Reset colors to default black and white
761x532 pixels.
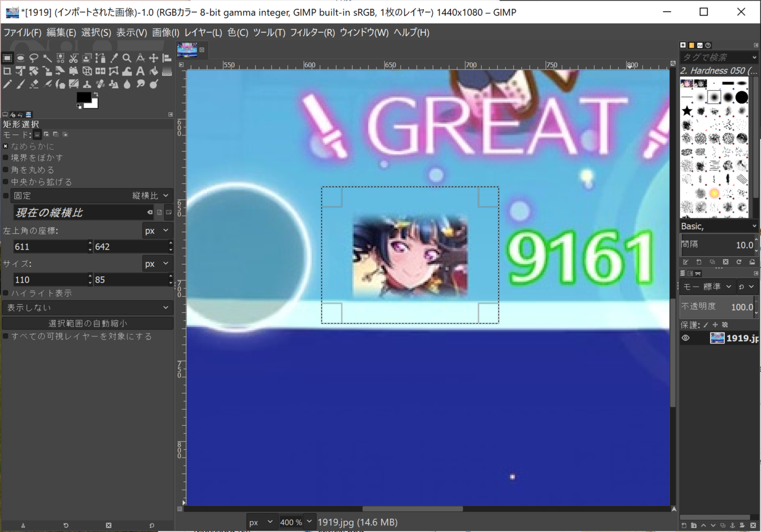pyautogui.click(x=79, y=106)
